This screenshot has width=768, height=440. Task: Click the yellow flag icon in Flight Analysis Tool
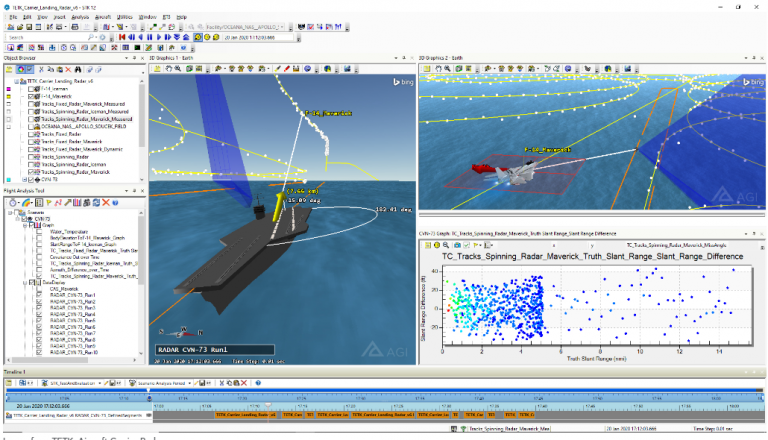click(x=49, y=202)
